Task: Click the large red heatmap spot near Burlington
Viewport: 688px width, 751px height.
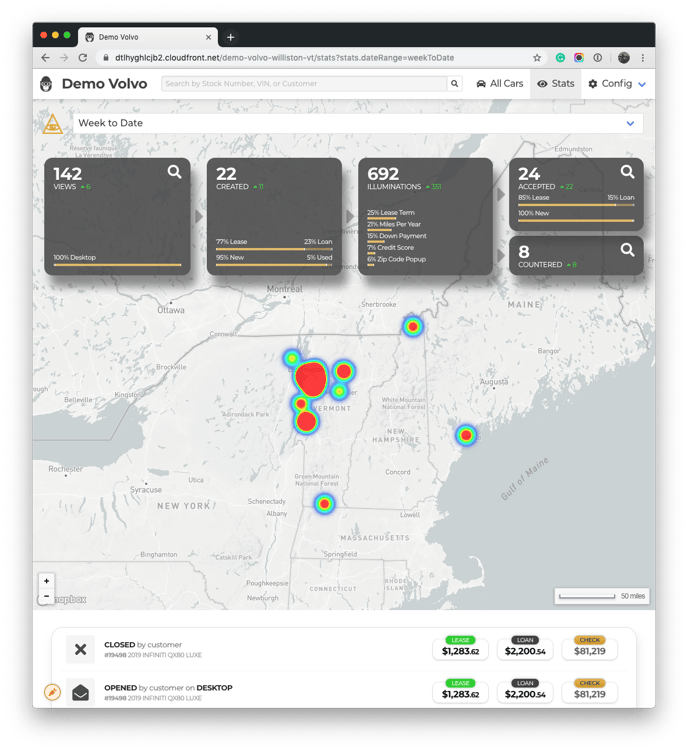Action: (311, 378)
